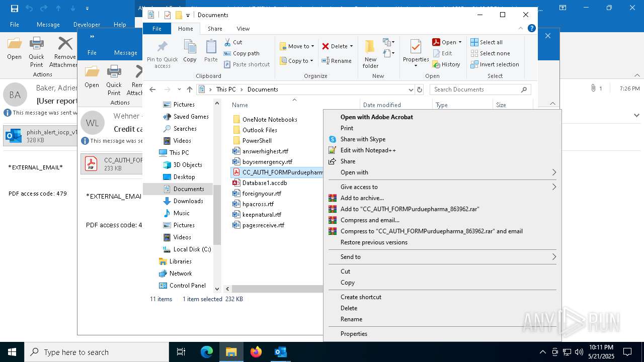Select Network in navigation pane
Viewport: 644px width, 362px height.
(x=175, y=274)
